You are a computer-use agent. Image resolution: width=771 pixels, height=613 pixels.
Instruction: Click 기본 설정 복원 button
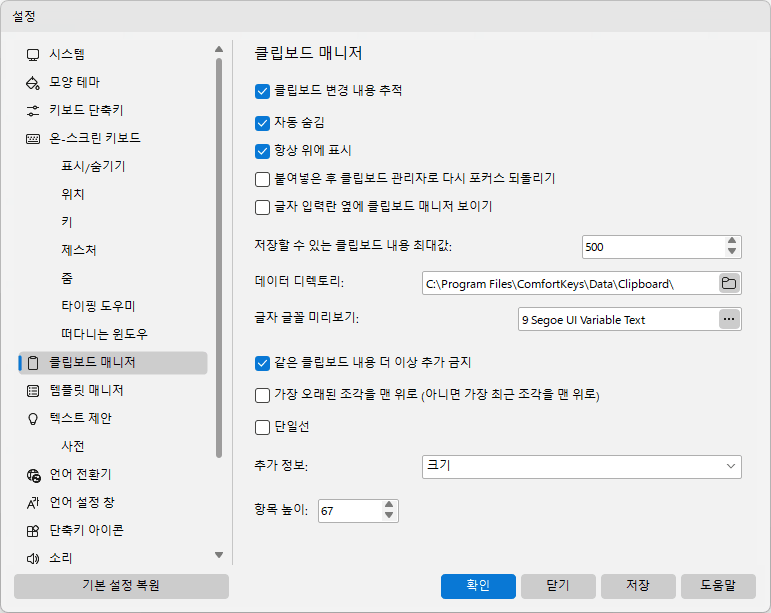click(121, 586)
